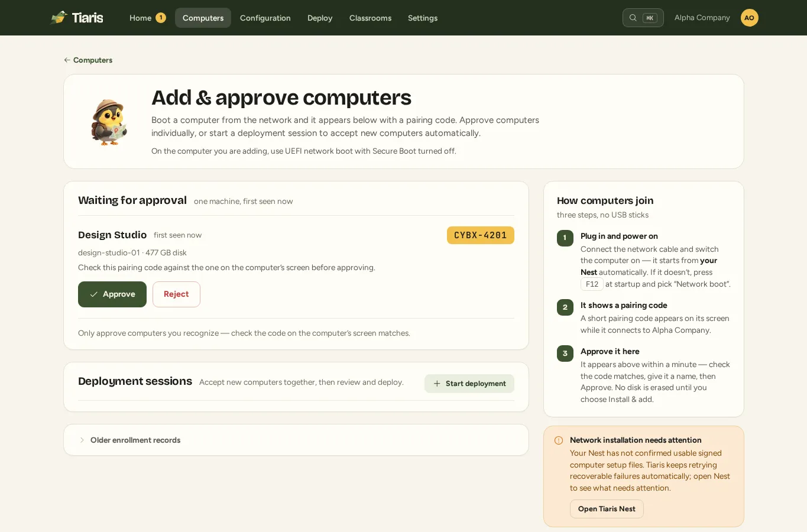The height and width of the screenshot is (532, 807).
Task: Navigate to Settings
Action: click(x=423, y=18)
